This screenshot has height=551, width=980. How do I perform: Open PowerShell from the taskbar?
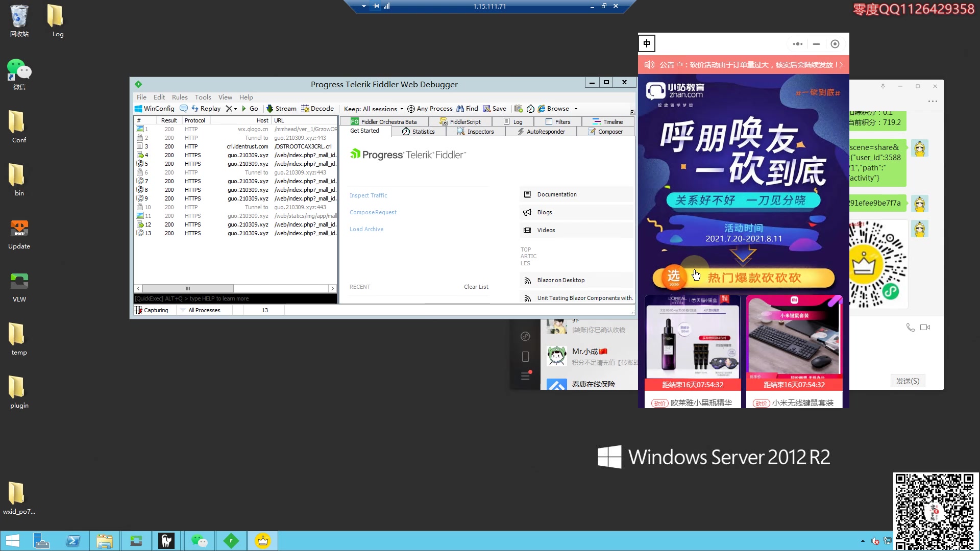(x=73, y=541)
